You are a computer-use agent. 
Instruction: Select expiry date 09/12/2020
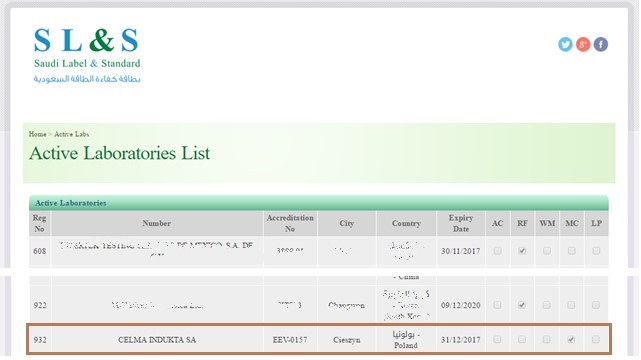click(460, 306)
